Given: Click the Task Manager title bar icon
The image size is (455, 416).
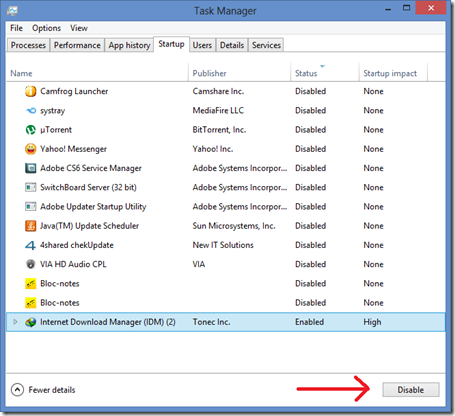Looking at the screenshot, I should (x=12, y=11).
